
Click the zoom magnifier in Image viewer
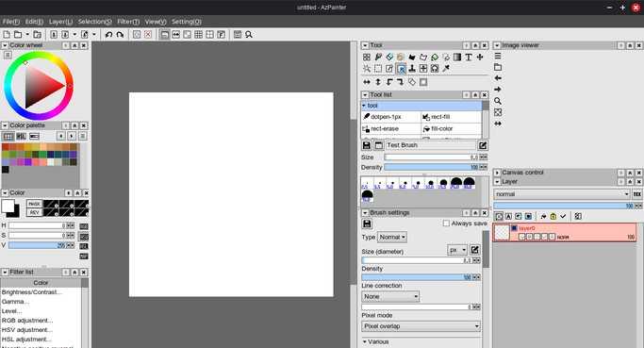coord(498,101)
